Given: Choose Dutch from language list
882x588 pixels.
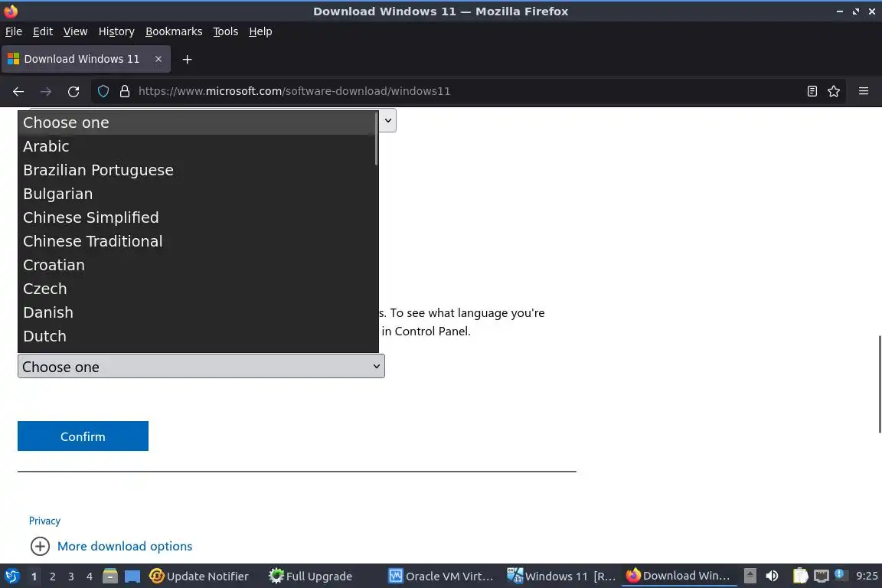Looking at the screenshot, I should coord(196,336).
